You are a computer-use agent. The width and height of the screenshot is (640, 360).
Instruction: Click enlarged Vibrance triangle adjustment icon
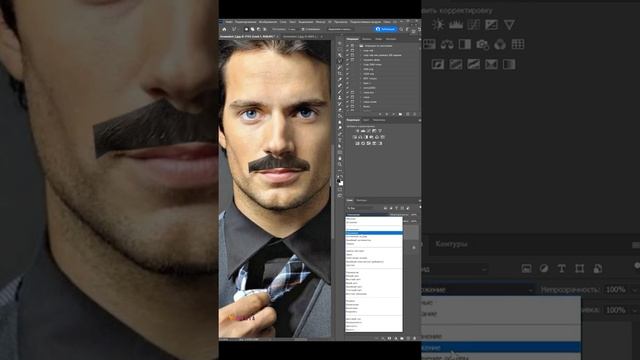(509, 24)
